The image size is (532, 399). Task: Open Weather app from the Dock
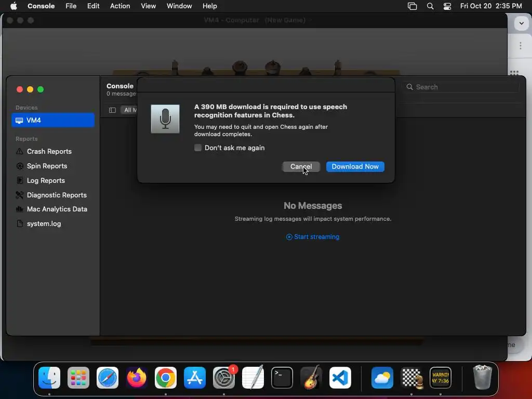tap(382, 378)
